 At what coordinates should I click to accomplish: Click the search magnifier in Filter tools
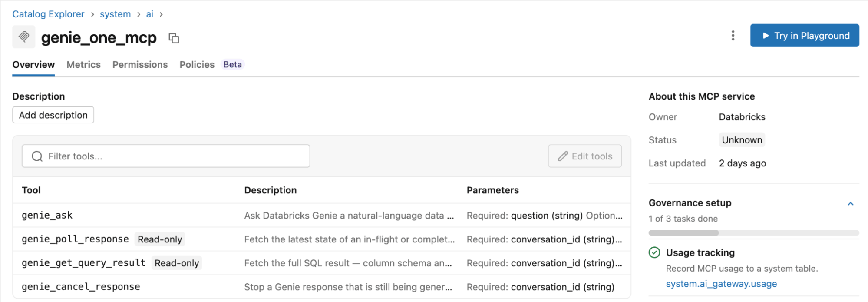[x=37, y=156]
